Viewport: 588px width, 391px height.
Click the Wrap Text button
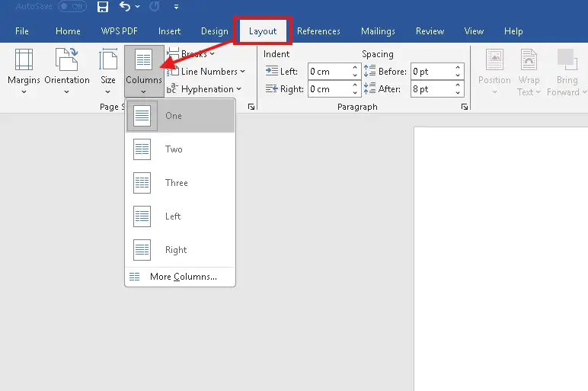[x=529, y=72]
